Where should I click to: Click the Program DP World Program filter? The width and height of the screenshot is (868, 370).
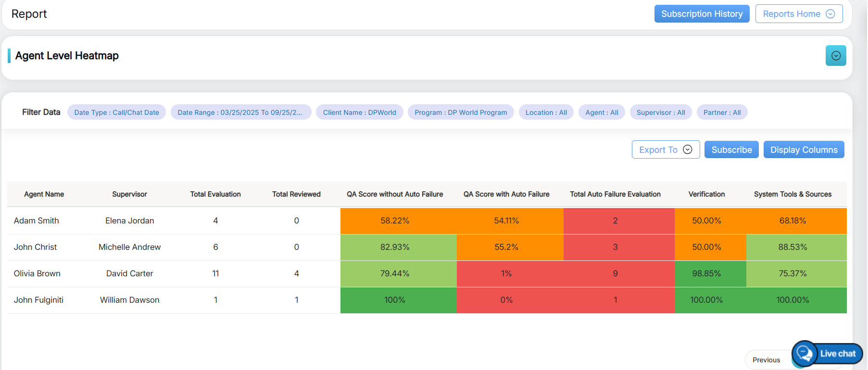coord(460,112)
